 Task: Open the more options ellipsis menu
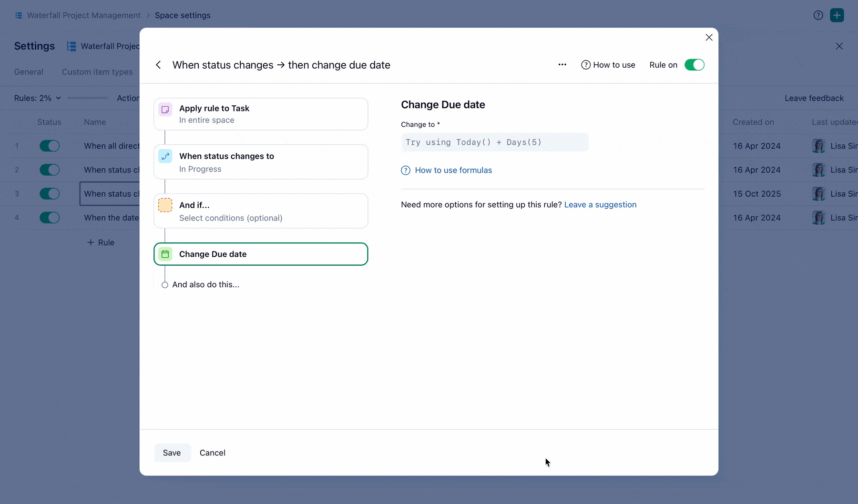coord(562,64)
